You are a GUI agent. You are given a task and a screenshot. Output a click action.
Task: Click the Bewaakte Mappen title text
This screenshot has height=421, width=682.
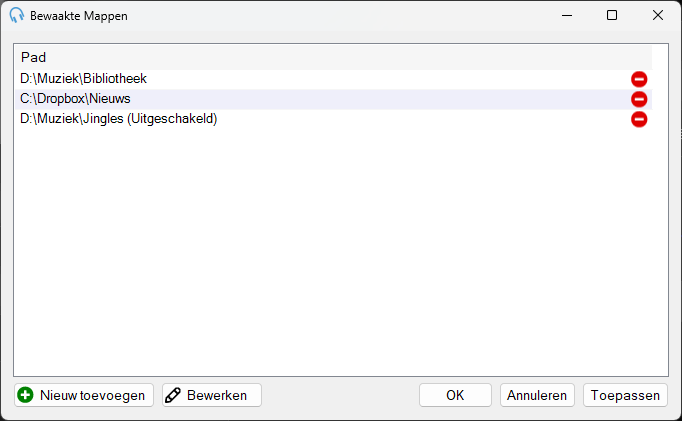[79, 16]
